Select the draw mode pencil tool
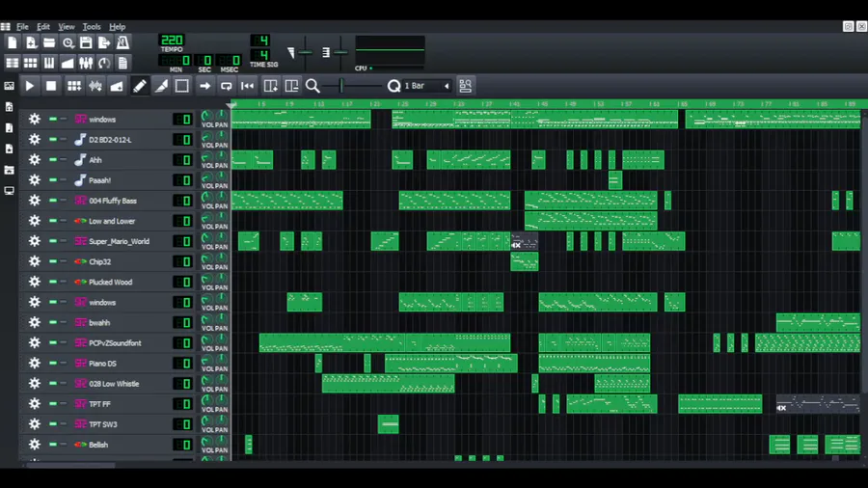The image size is (868, 488). [x=140, y=86]
